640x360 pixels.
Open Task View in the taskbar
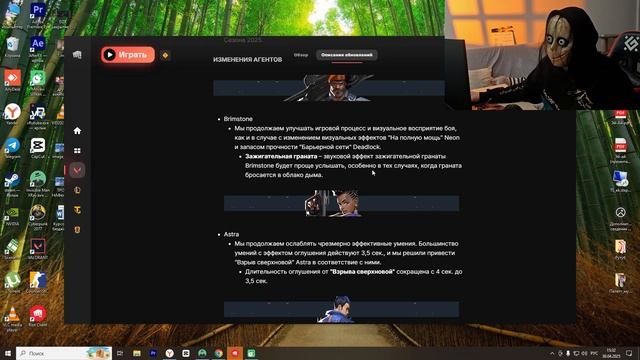coord(120,353)
